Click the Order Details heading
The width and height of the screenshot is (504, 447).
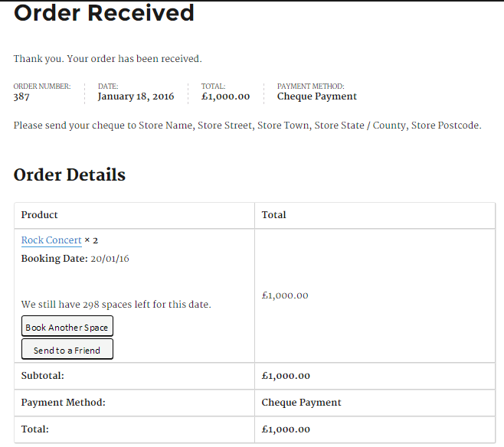pos(70,175)
